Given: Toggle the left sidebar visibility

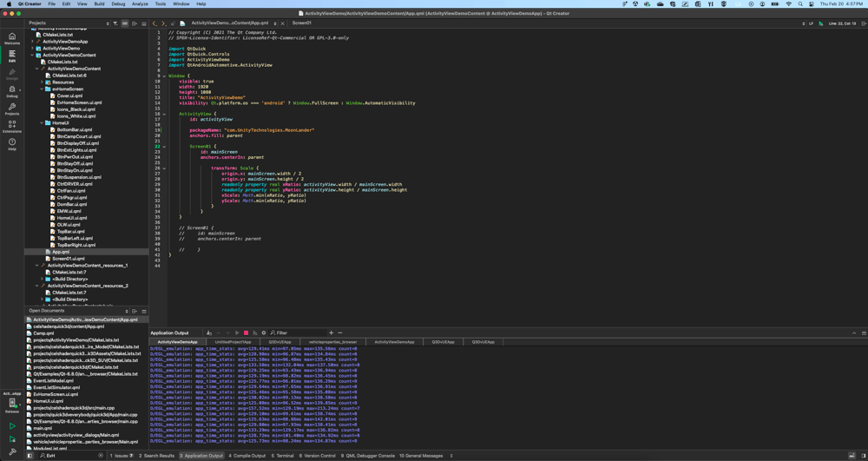Looking at the screenshot, I should pos(29,456).
